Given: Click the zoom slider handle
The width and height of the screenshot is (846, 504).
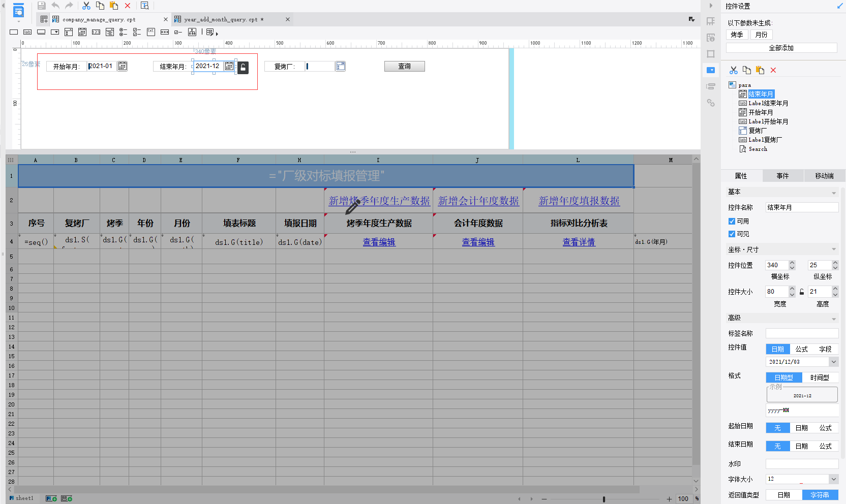Looking at the screenshot, I should pos(604,499).
